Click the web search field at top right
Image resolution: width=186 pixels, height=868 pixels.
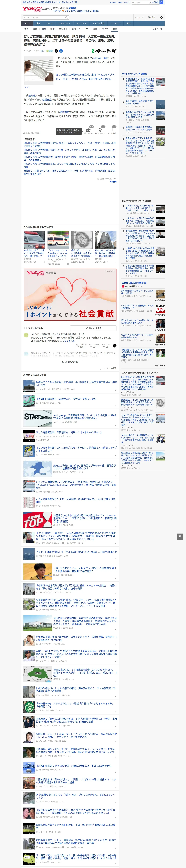click(x=140, y=2)
